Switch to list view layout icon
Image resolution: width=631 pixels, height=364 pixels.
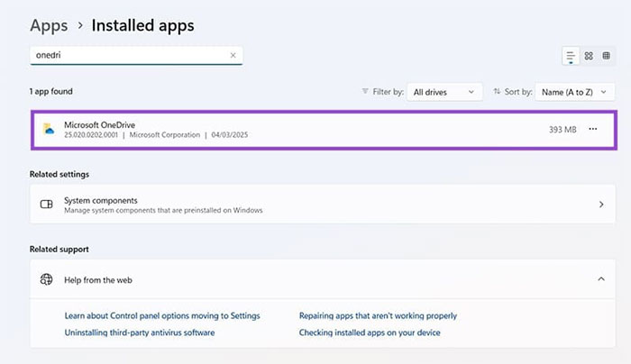[571, 56]
